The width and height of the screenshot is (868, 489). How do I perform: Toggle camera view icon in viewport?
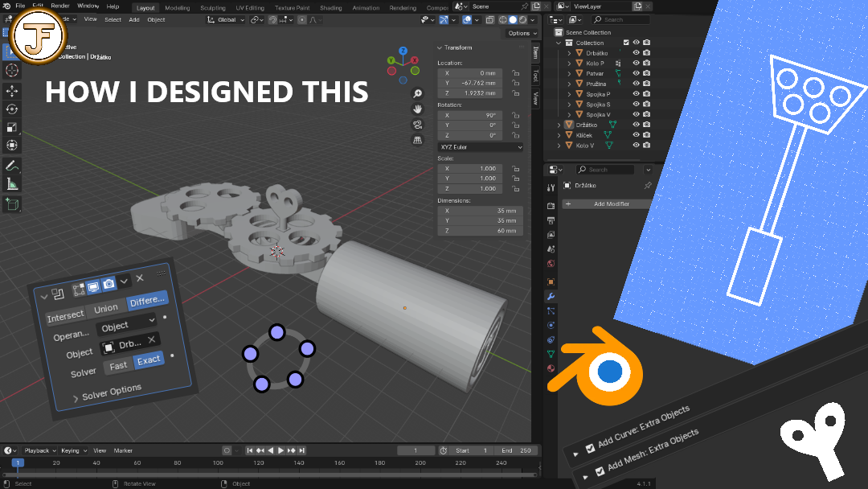pos(418,125)
